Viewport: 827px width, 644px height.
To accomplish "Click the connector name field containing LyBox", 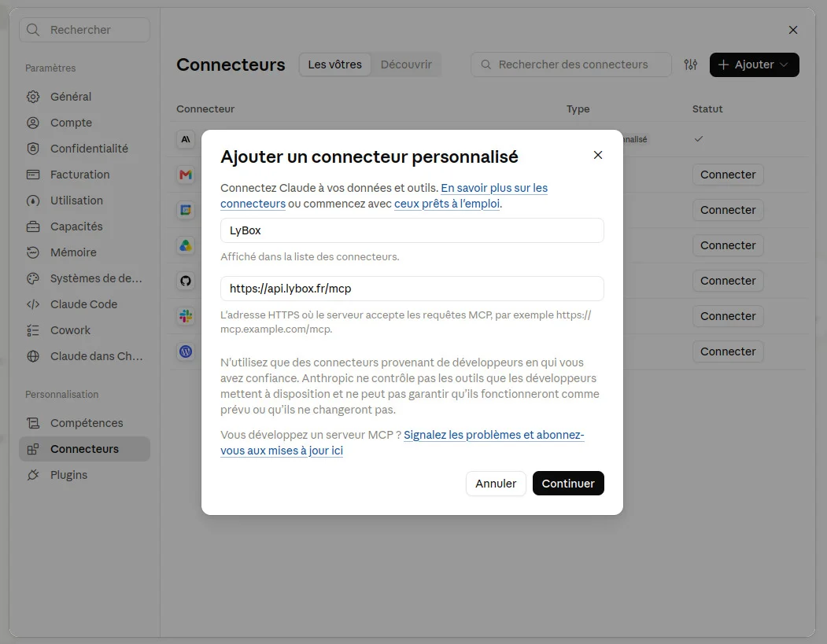I will 412,230.
